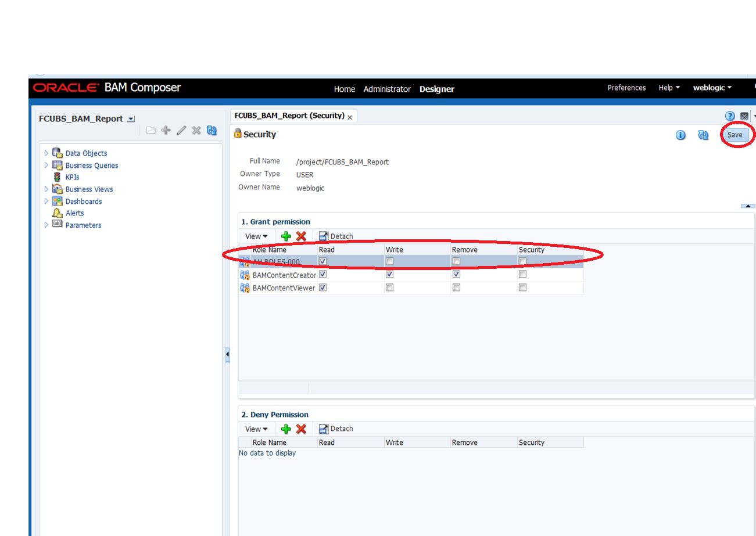Select Business Queries in the tree
Viewport: 756px width, 536px height.
tap(92, 166)
